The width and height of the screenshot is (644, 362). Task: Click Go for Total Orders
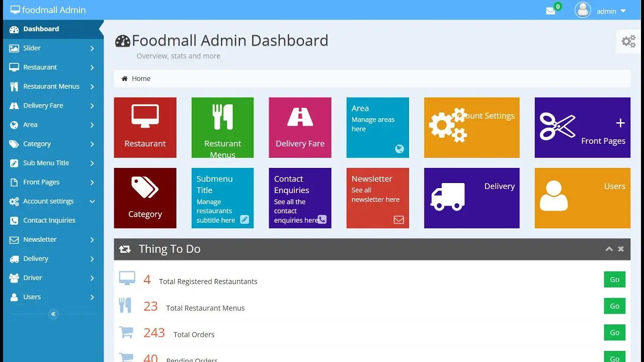[x=615, y=332]
